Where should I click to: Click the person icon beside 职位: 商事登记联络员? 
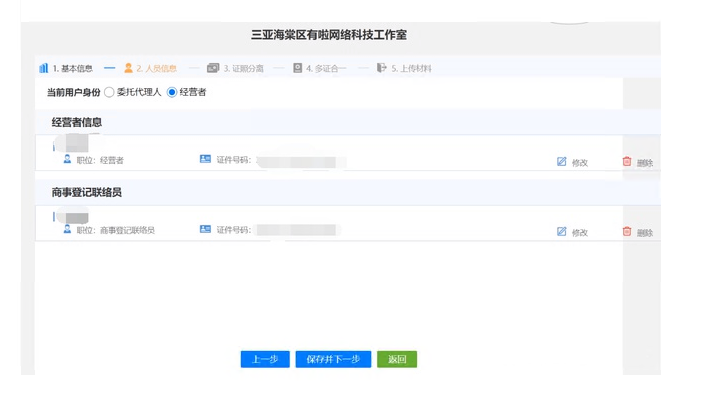pyautogui.click(x=67, y=229)
